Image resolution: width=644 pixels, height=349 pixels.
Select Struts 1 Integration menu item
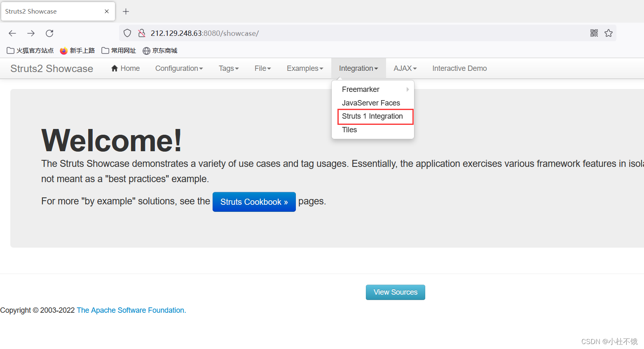click(x=373, y=116)
